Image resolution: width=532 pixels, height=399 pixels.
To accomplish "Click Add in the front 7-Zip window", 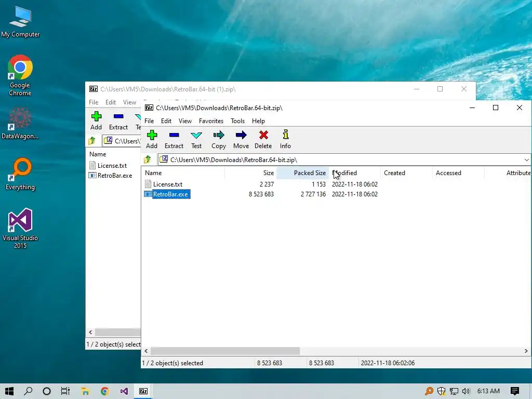I will (152, 139).
